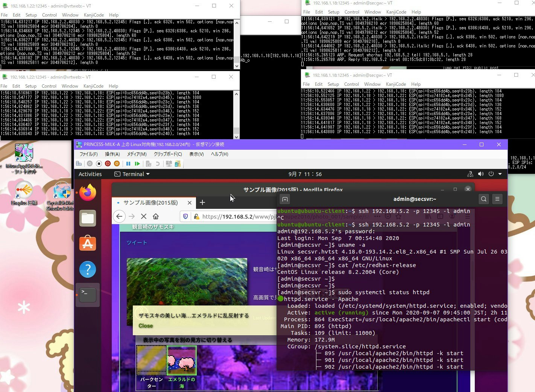Open Firefox from the Ubuntu dock
This screenshot has height=392, width=535.
click(x=88, y=193)
